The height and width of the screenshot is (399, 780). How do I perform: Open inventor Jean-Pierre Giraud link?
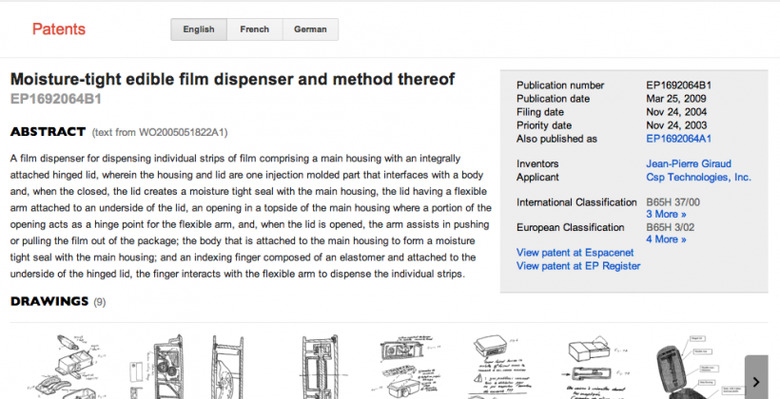[x=688, y=164]
